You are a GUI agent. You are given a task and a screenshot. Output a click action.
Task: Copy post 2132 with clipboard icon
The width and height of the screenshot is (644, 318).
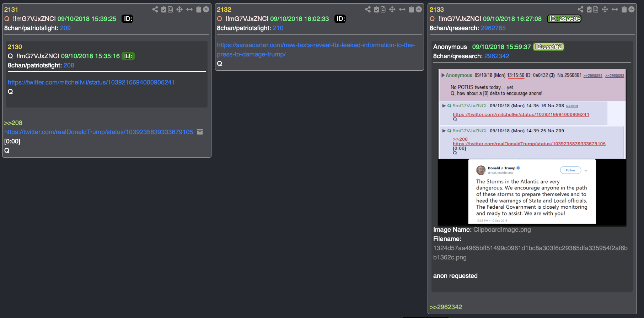(x=412, y=10)
